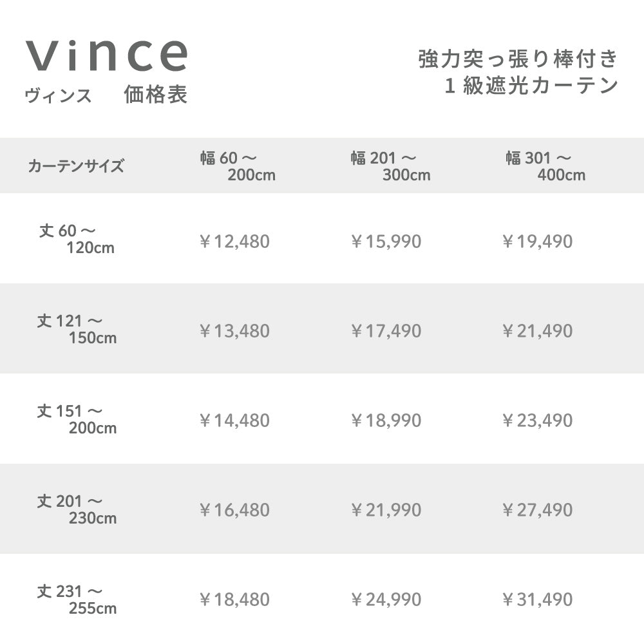This screenshot has height=644, width=644.
Task: Click the ヴィンス 価格表 subtitle text
Action: 106,95
